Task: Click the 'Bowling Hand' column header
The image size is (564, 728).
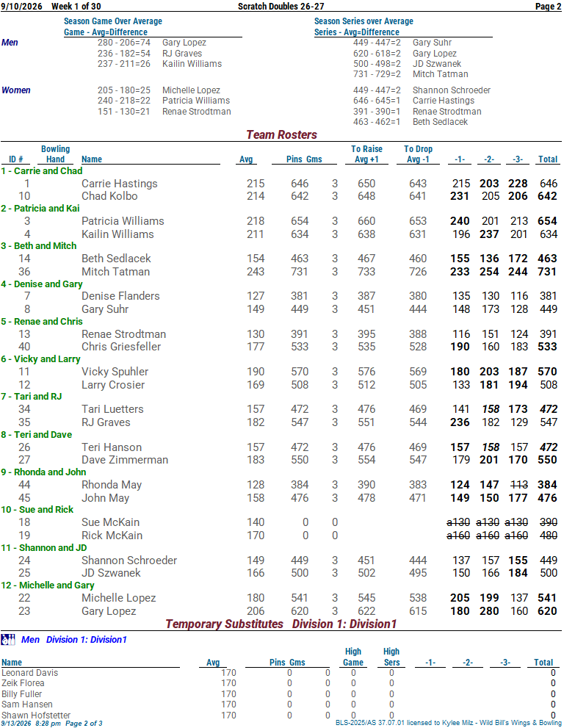Action: coord(55,154)
